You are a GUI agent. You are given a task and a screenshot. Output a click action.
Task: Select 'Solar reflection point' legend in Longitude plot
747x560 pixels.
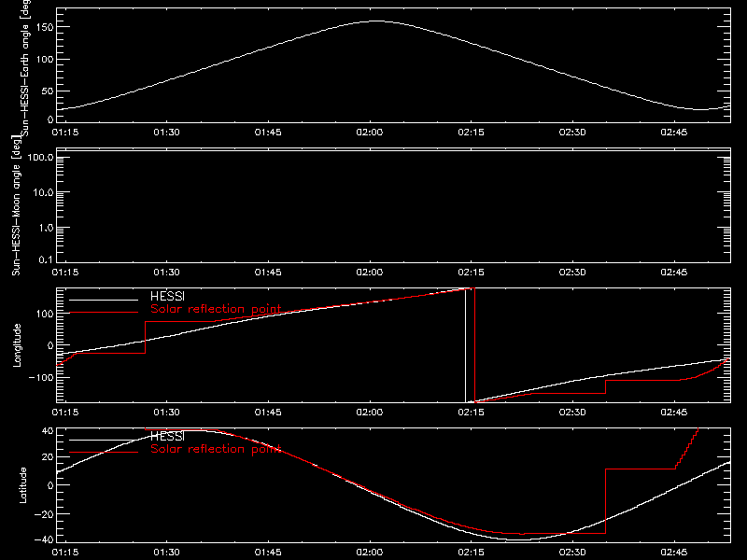(216, 309)
